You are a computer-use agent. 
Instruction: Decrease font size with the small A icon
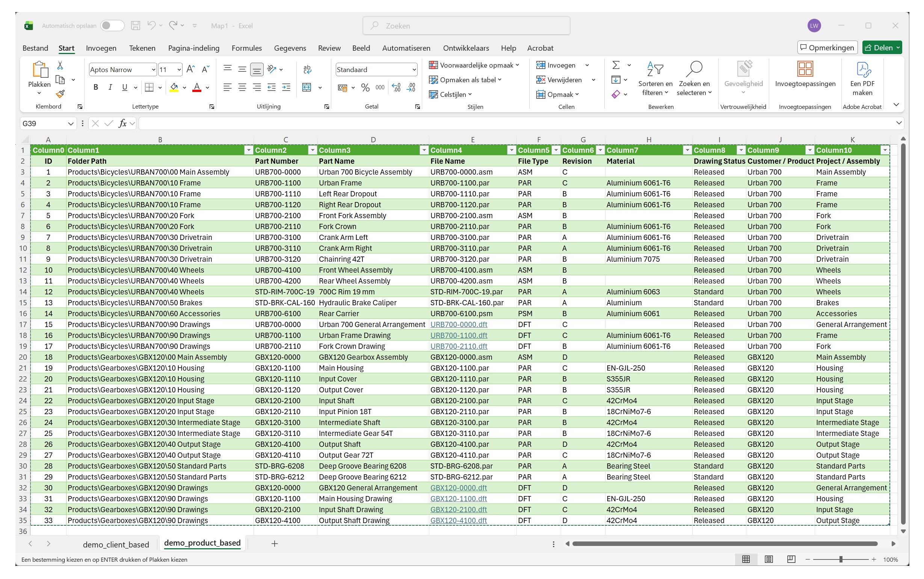pyautogui.click(x=205, y=69)
